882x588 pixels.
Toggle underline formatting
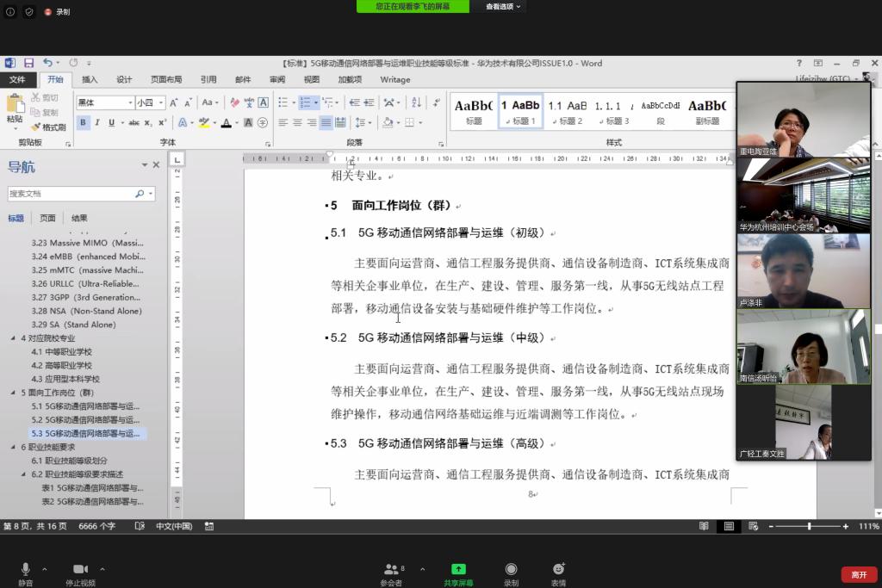111,122
